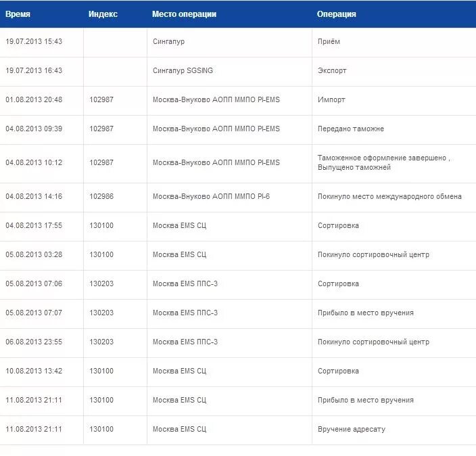Image resolution: width=476 pixels, height=456 pixels.
Task: Select the Сингапур location cell in the Приём row
Action: click(x=168, y=42)
